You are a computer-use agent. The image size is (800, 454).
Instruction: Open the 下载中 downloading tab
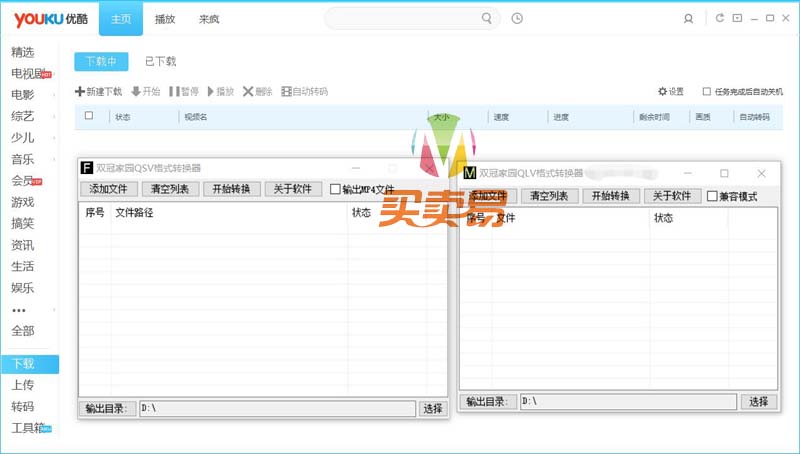(x=101, y=62)
